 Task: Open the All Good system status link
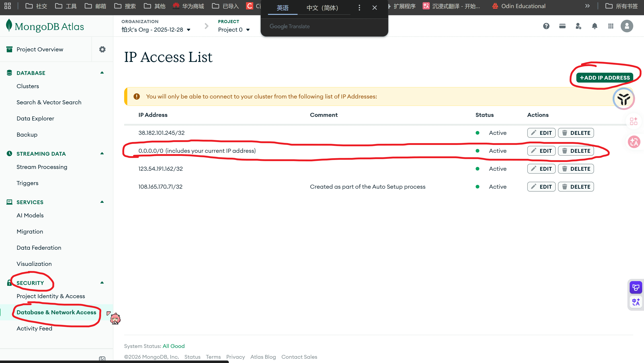173,346
